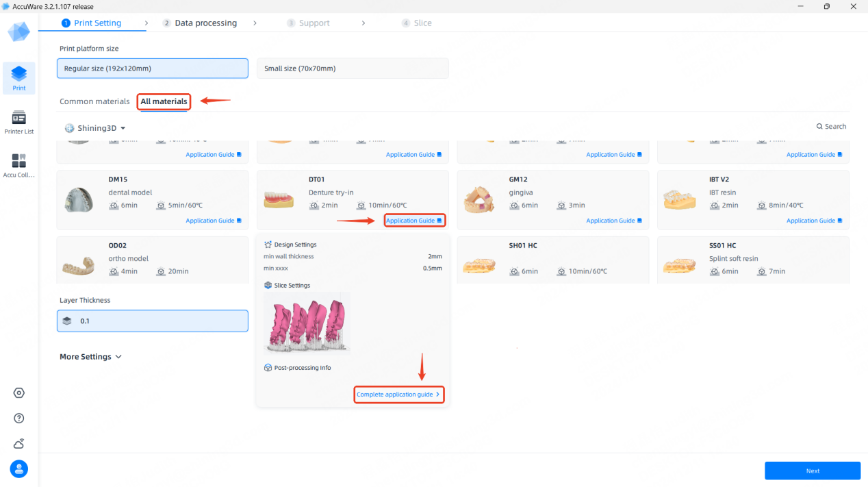Select the DM15 dental model thumbnail
This screenshot has width=868, height=487.
[x=79, y=199]
